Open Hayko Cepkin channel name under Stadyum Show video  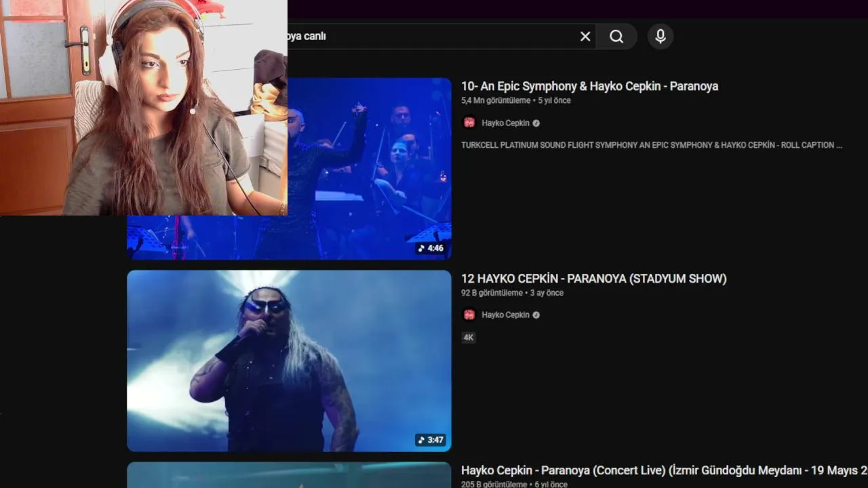coord(505,314)
